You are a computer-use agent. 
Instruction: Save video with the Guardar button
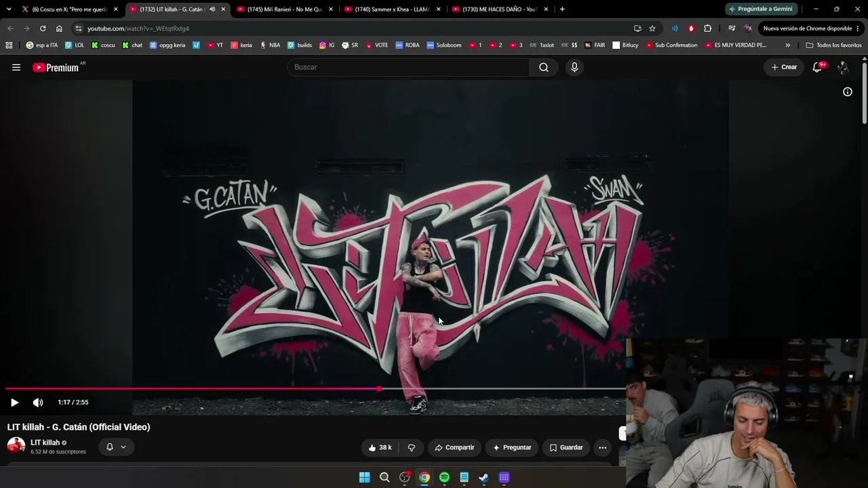click(x=566, y=447)
